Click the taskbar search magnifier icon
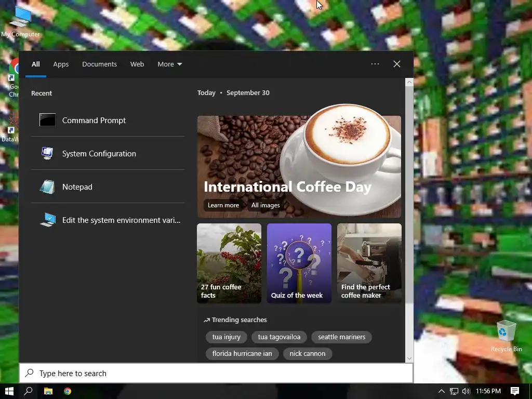532x399 pixels. [x=28, y=391]
